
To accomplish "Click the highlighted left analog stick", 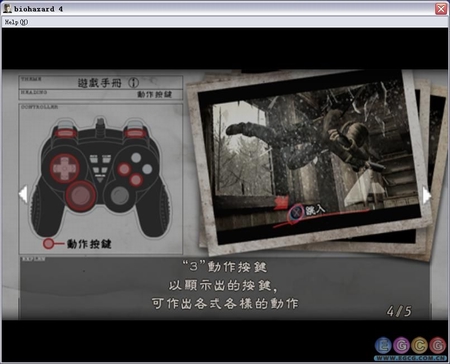I will tap(80, 196).
